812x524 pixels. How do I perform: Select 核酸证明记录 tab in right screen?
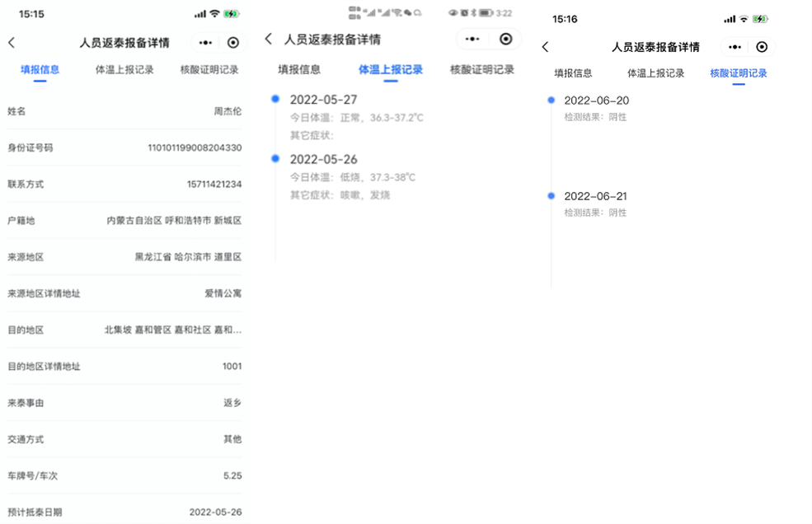click(x=739, y=73)
